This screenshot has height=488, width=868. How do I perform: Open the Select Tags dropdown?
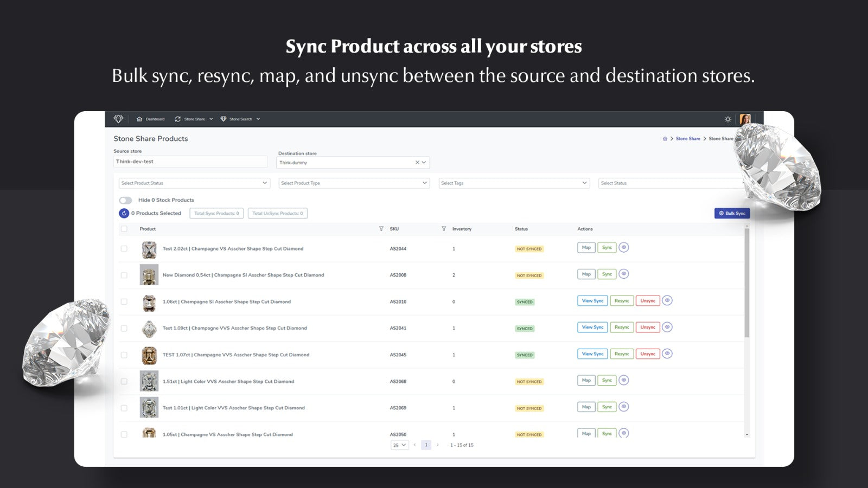click(x=514, y=183)
